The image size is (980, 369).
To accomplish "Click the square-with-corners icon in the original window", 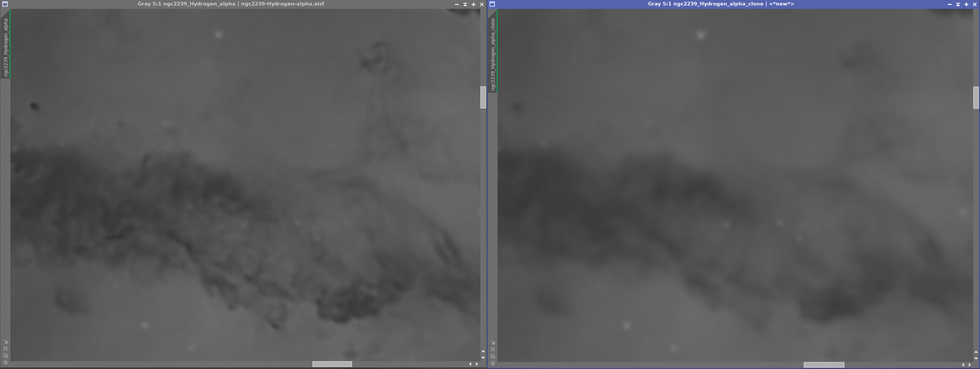I will point(5,348).
